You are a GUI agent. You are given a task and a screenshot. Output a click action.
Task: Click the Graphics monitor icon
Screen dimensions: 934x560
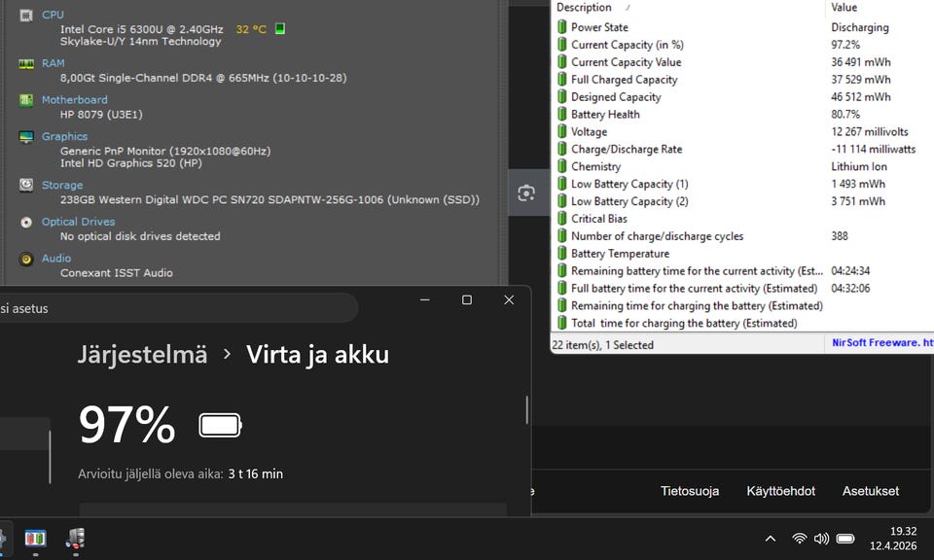tap(26, 137)
